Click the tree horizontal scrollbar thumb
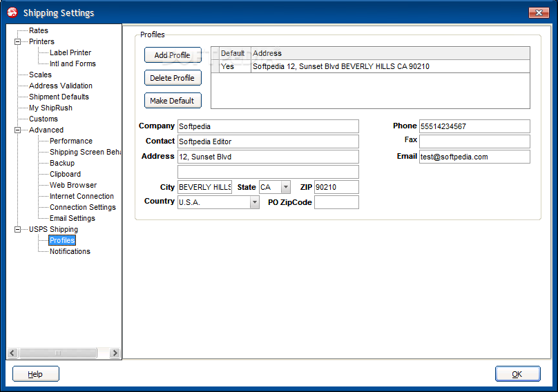The image size is (558, 392). coord(57,353)
